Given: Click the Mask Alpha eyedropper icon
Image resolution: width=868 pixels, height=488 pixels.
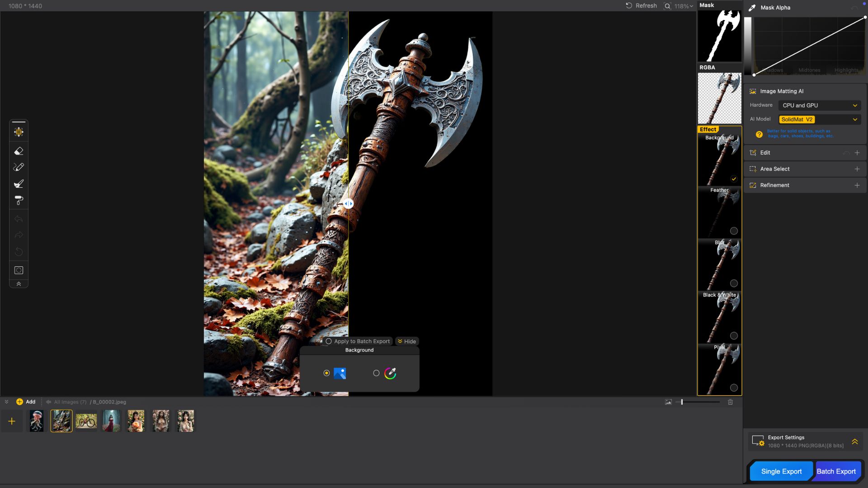Looking at the screenshot, I should tap(752, 8).
